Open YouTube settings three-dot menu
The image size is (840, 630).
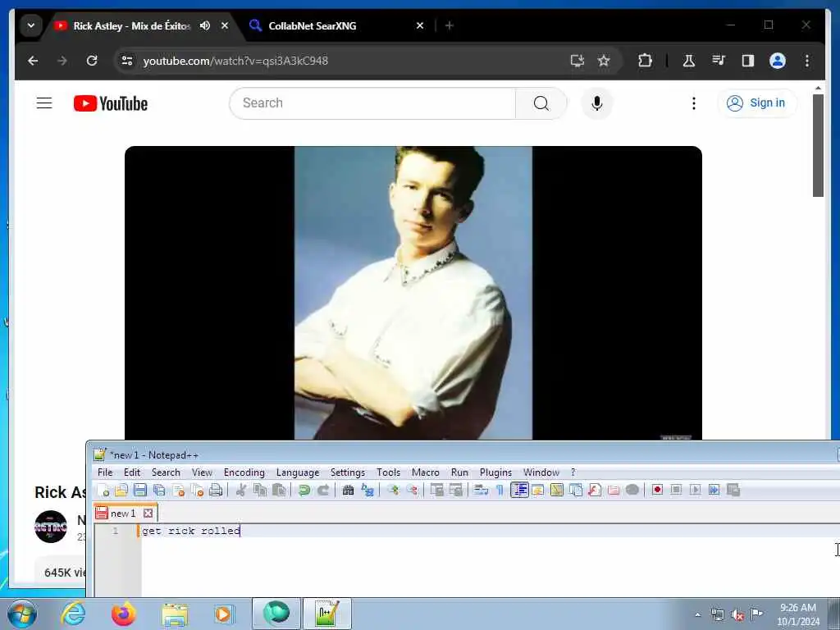(x=694, y=103)
